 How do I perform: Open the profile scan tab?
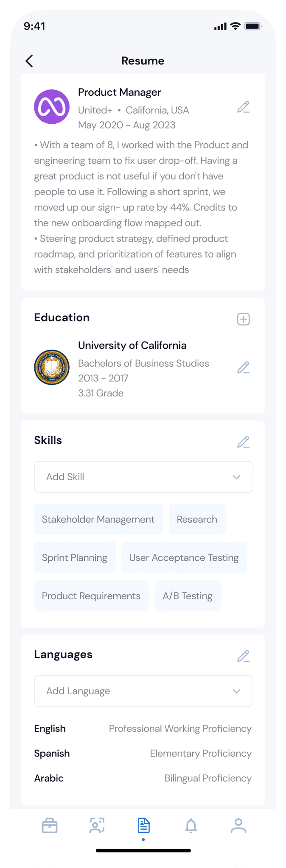(x=97, y=826)
